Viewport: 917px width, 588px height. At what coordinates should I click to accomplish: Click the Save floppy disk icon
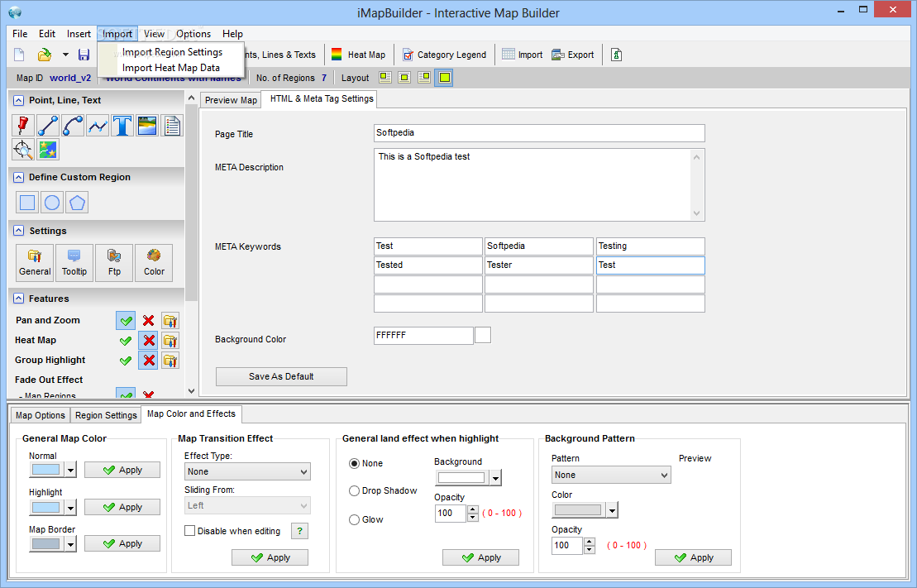(84, 55)
